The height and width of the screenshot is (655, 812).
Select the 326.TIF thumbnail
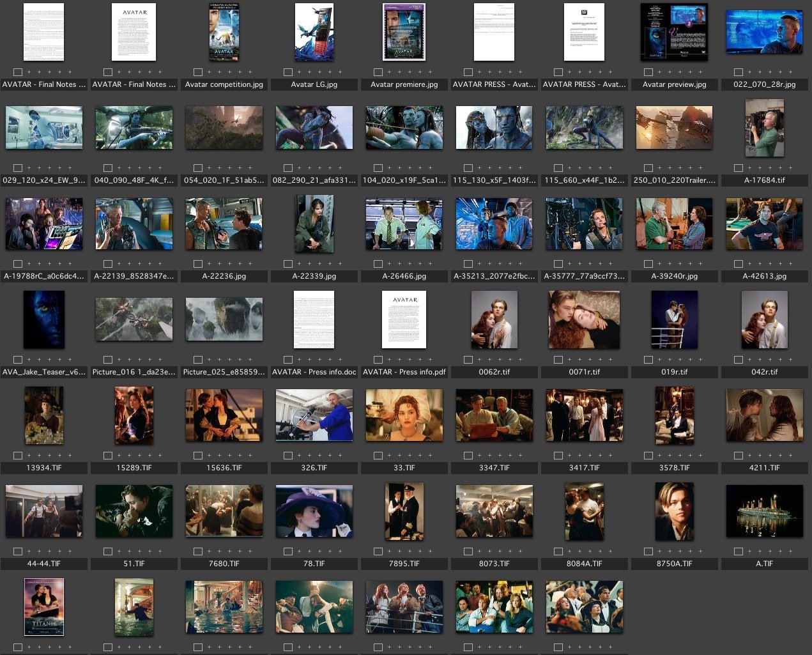click(314, 415)
